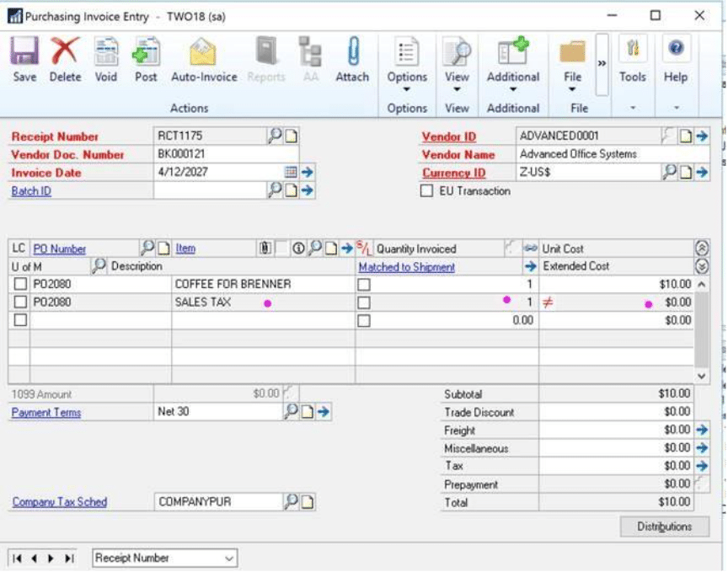Enable the EU Transaction checkbox
The width and height of the screenshot is (728, 572).
427,191
